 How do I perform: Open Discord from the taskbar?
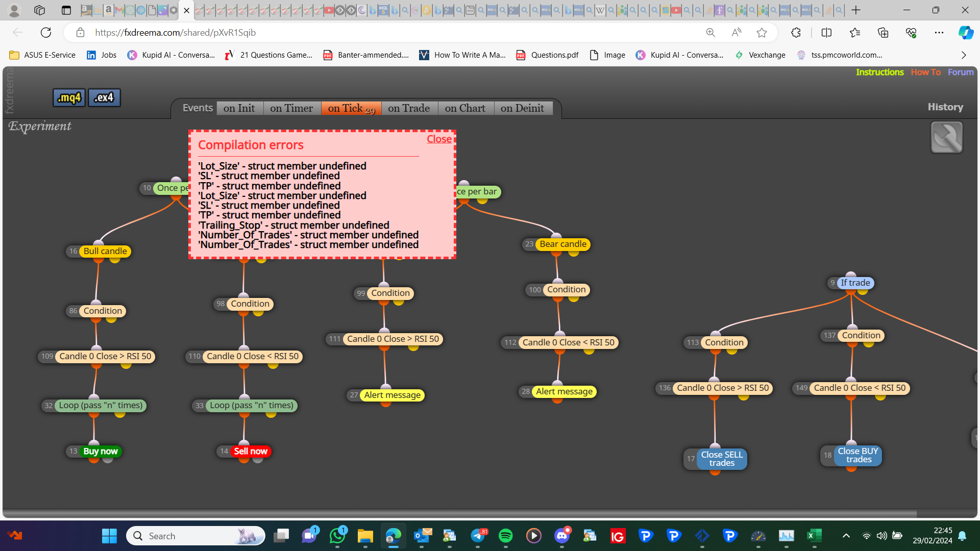[x=562, y=536]
